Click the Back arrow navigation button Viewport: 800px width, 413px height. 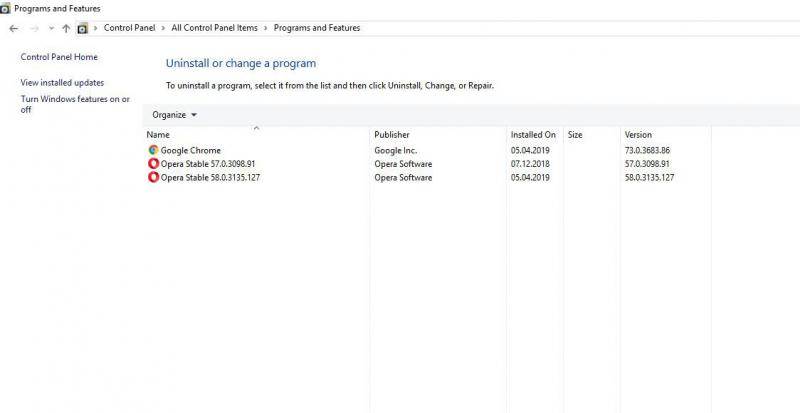pyautogui.click(x=13, y=28)
